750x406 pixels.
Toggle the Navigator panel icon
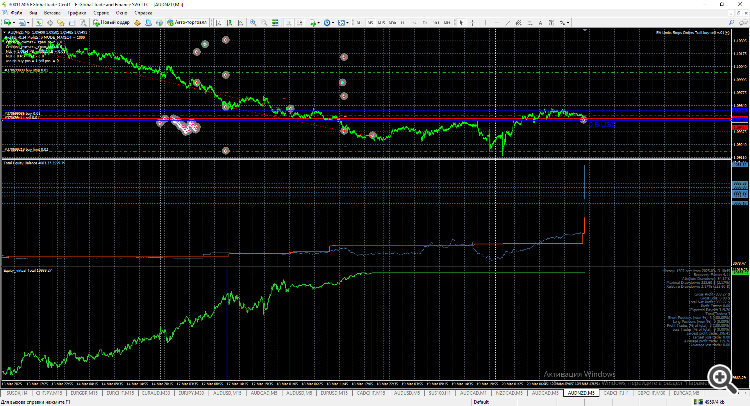pos(61,22)
